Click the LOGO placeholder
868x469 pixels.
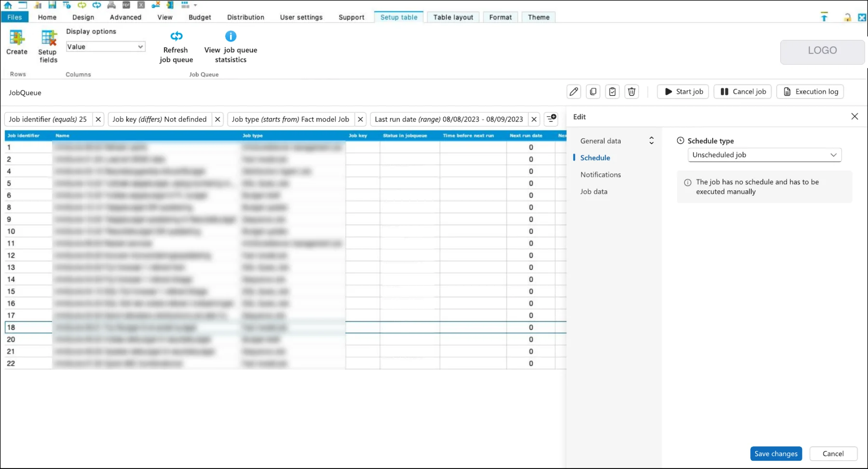[x=822, y=52]
